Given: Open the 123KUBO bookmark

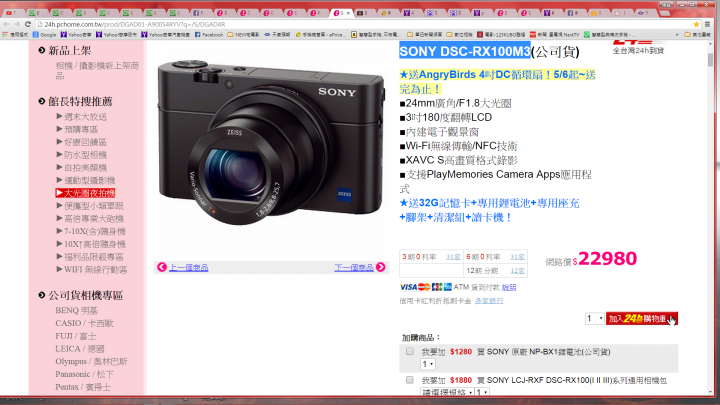Looking at the screenshot, I should tap(501, 34).
